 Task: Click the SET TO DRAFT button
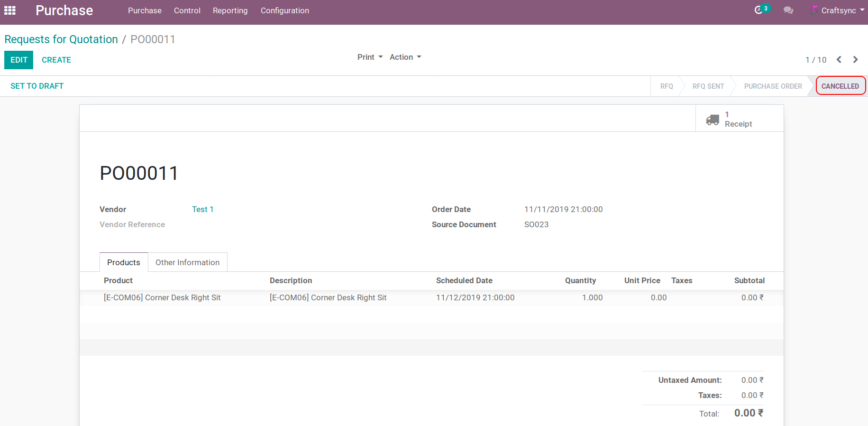[37, 86]
